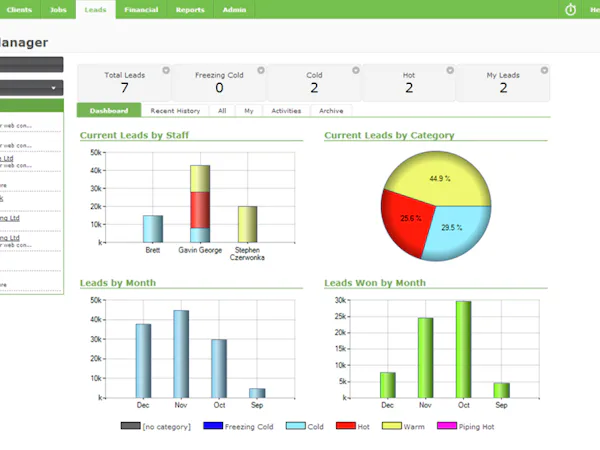The height and width of the screenshot is (450, 600).
Task: Click the Leads Won by Month heading
Action: [x=375, y=283]
